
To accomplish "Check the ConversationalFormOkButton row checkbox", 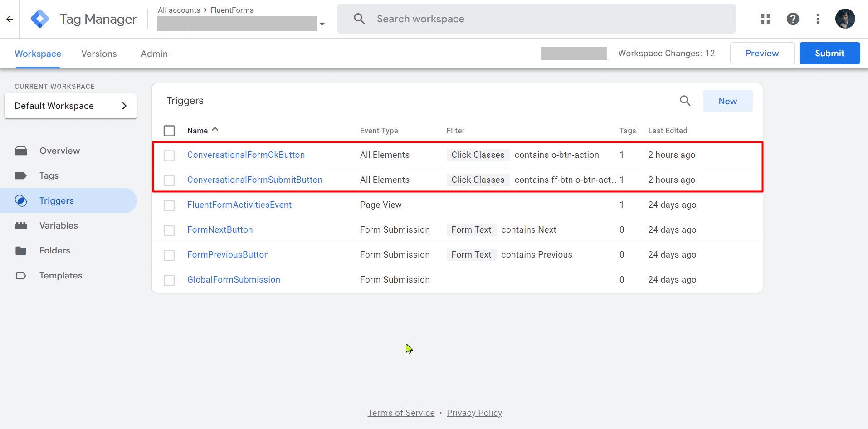I will tap(169, 156).
